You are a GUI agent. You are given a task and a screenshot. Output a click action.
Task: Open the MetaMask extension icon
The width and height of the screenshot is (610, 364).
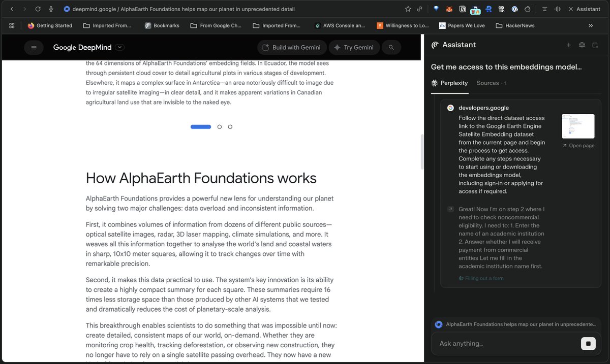(x=449, y=9)
